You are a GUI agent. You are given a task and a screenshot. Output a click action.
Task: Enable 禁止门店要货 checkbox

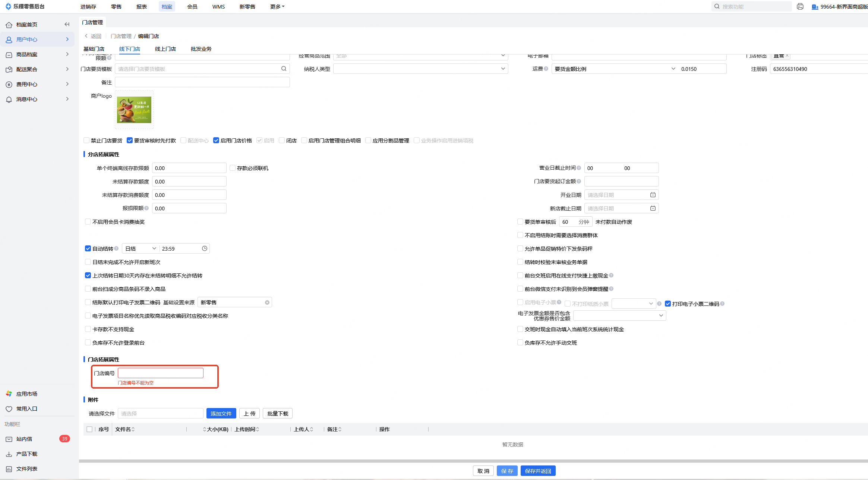pos(86,140)
